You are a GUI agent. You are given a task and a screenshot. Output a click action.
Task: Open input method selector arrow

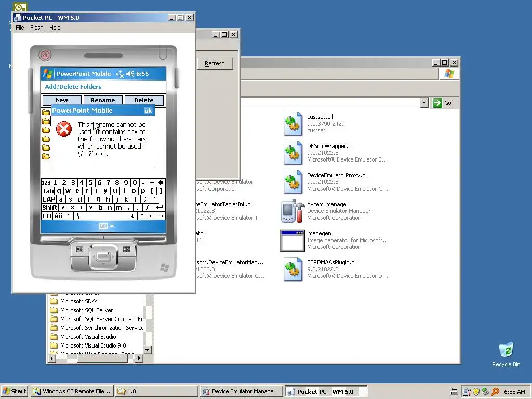click(112, 226)
